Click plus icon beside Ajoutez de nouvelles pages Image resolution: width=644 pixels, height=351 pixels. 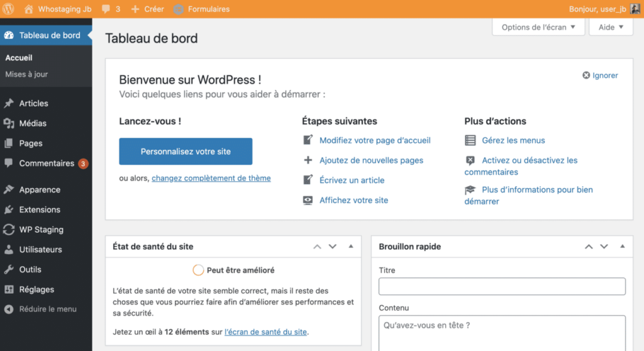[308, 160]
